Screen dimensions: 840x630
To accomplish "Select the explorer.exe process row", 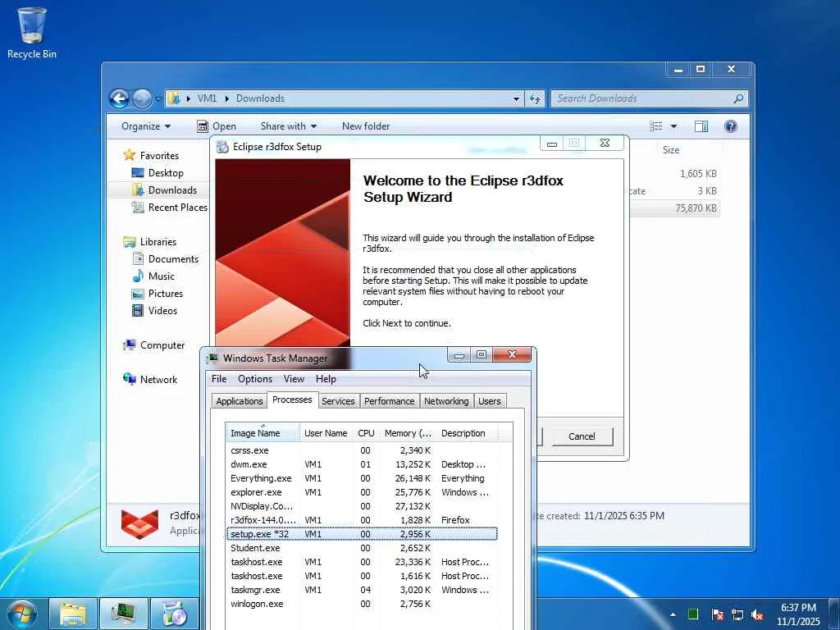I will [362, 492].
